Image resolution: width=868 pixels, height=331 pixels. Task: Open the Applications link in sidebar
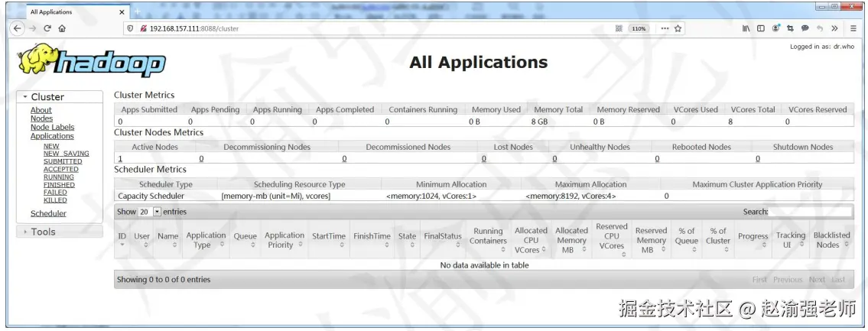click(52, 136)
